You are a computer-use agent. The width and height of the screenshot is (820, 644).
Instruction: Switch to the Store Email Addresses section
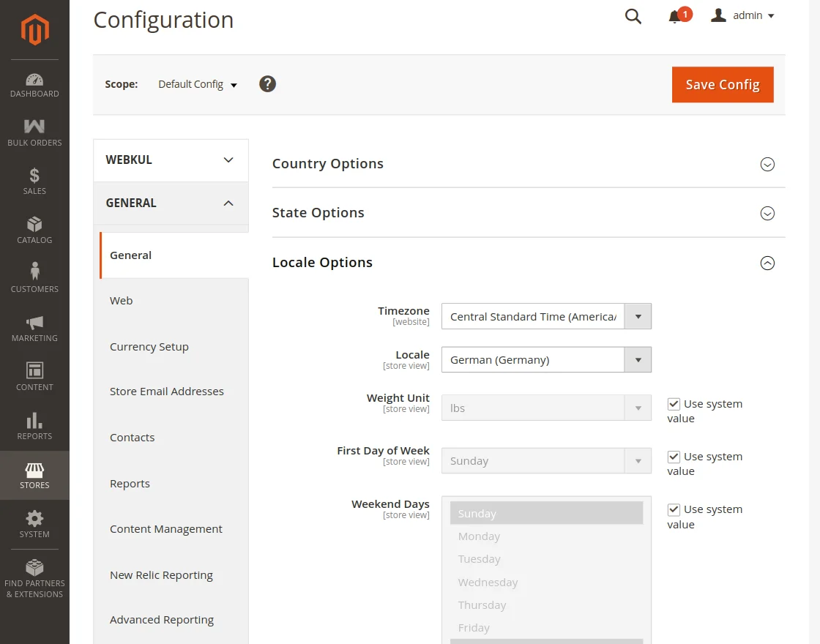[x=167, y=392]
